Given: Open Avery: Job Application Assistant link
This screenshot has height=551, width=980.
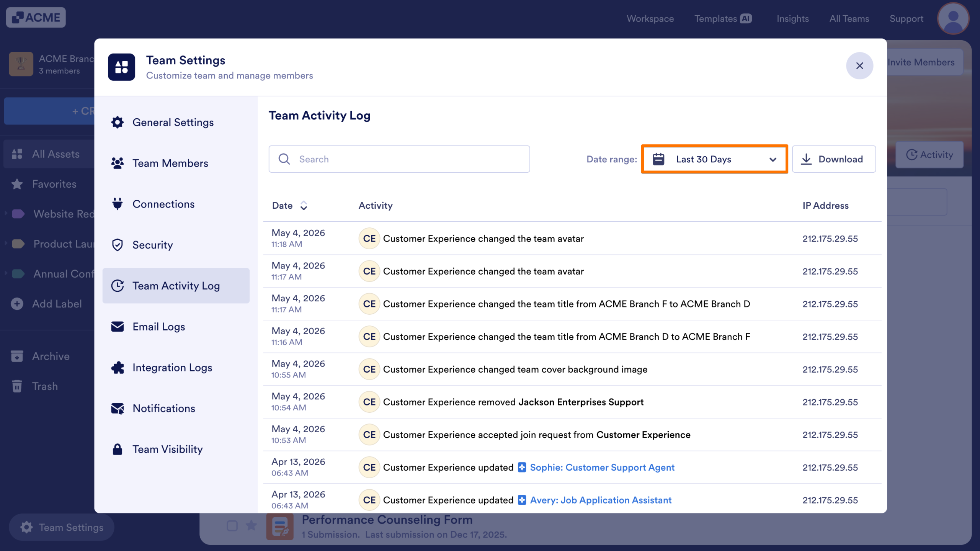Looking at the screenshot, I should pyautogui.click(x=601, y=500).
